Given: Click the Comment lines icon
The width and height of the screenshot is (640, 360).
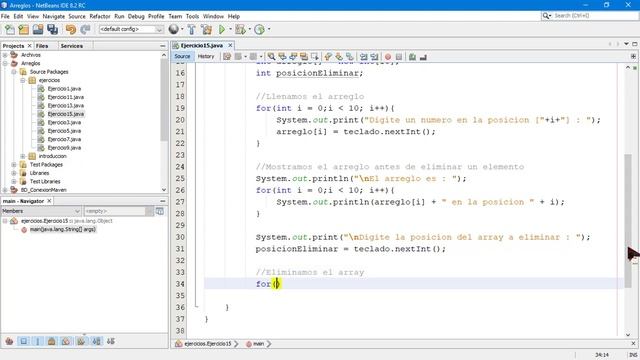Looking at the screenshot, I should tap(412, 57).
